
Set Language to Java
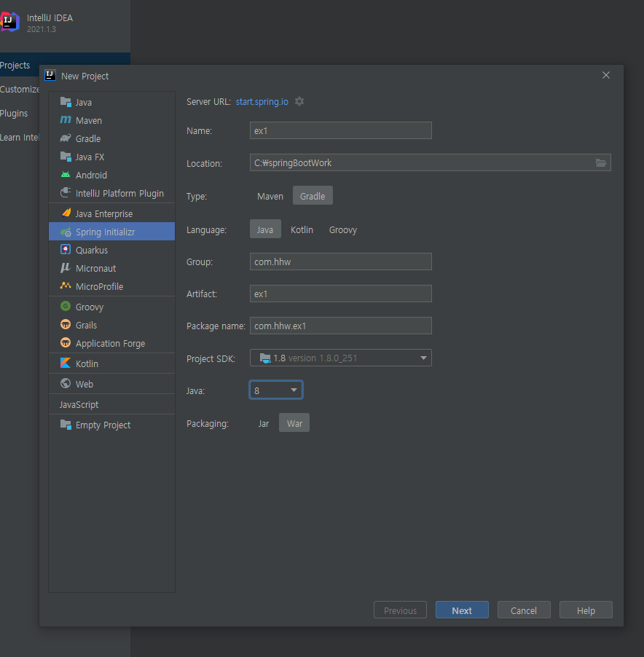(265, 229)
